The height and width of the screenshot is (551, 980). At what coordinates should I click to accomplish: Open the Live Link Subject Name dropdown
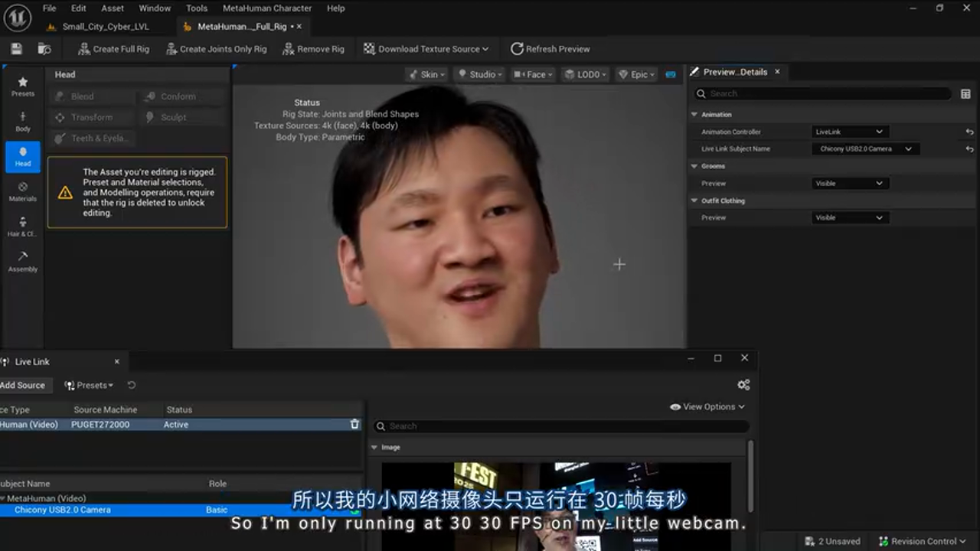[864, 148]
